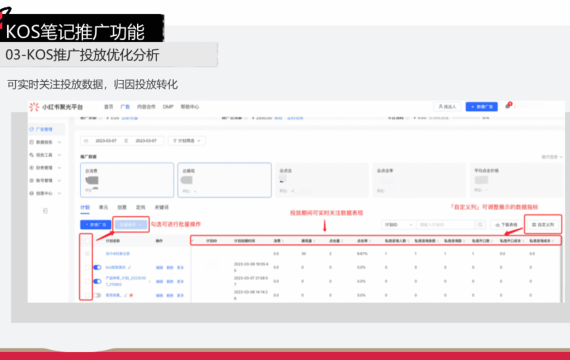Click the notification bell icon
The height and width of the screenshot is (360, 570).
point(508,106)
